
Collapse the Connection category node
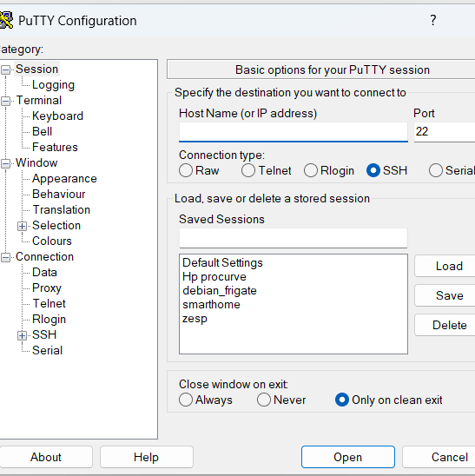pos(5,257)
